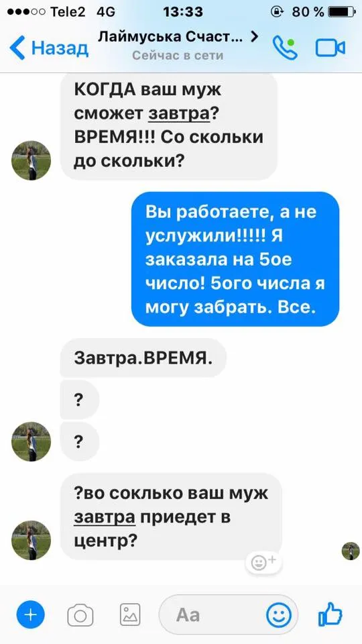Open the photo gallery picker icon

[x=130, y=615]
